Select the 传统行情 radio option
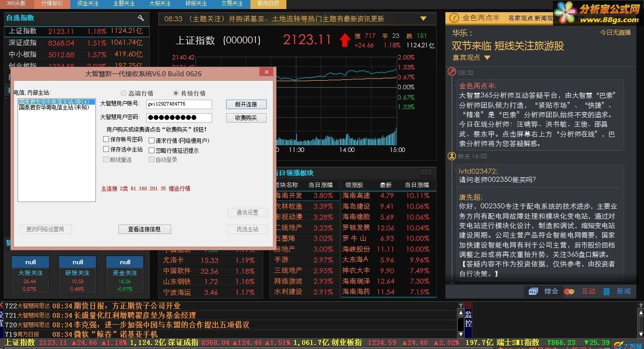Screen dimensions: 644x349 [x=176, y=93]
